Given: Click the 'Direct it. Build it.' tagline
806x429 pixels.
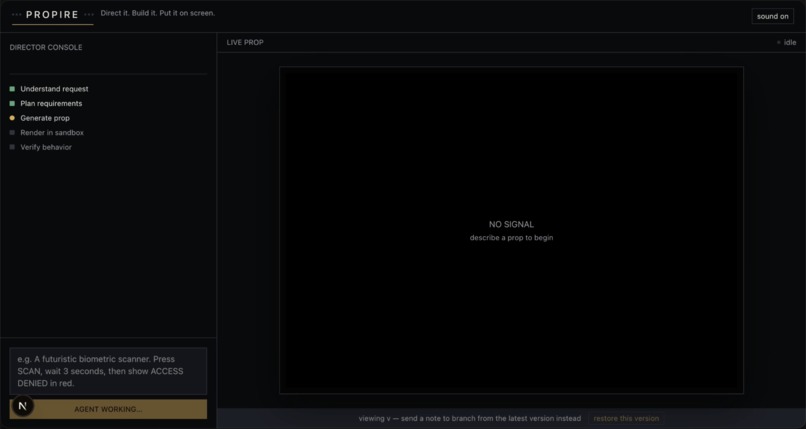Looking at the screenshot, I should coord(158,13).
